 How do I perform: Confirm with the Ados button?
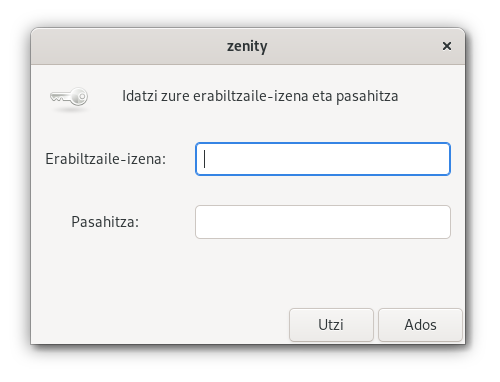(x=420, y=325)
